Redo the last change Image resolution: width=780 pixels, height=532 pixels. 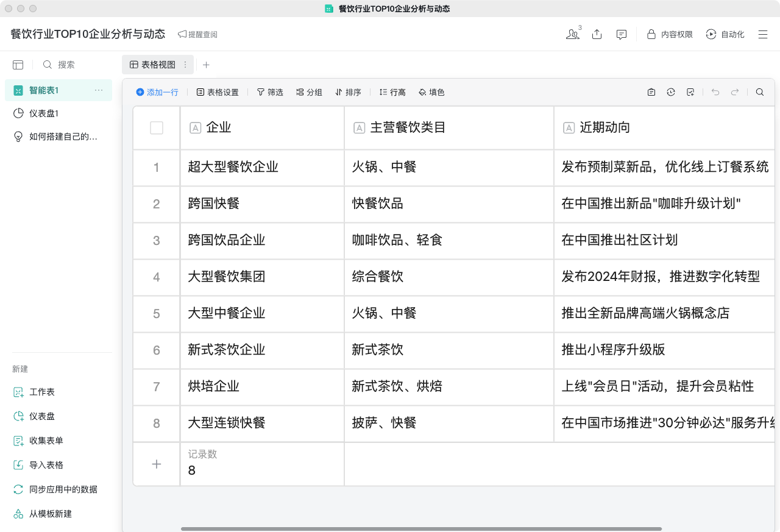pos(734,92)
